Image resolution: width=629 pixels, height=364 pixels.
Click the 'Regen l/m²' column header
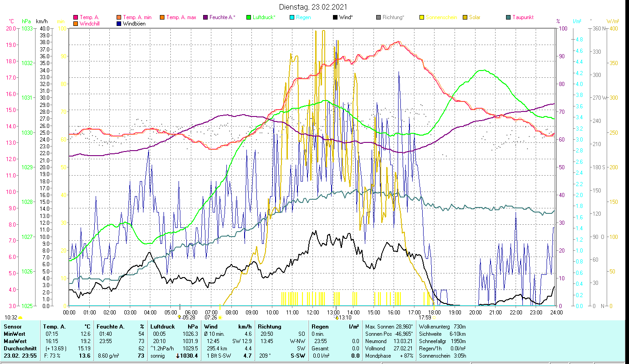336,327
